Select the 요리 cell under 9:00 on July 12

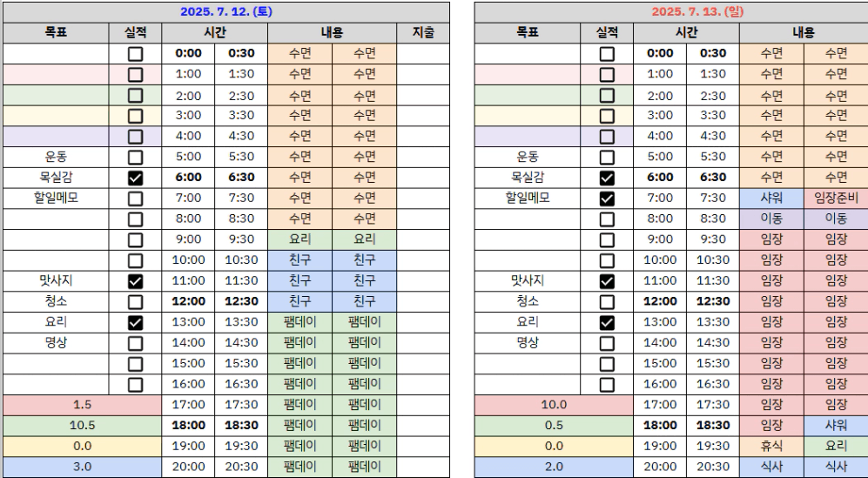point(300,239)
